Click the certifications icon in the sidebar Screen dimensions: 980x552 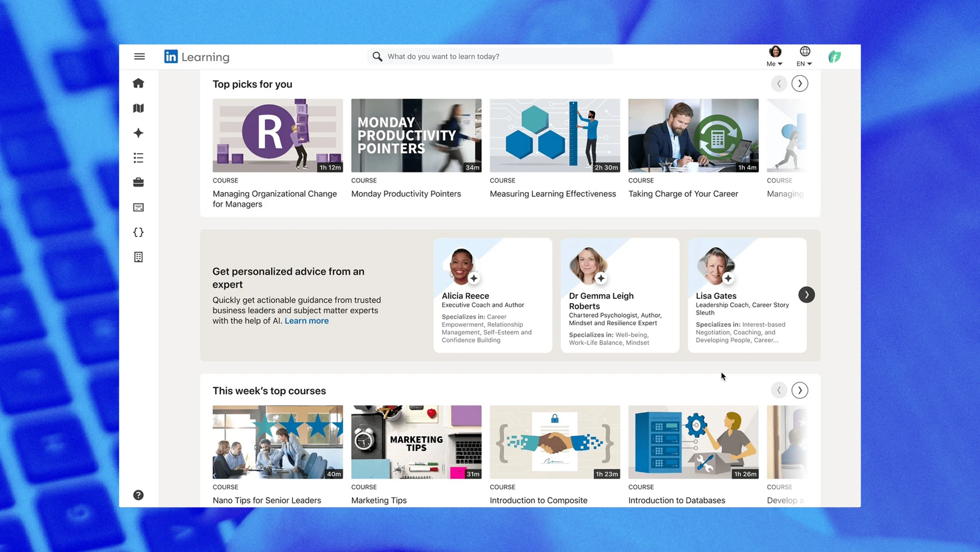[138, 207]
